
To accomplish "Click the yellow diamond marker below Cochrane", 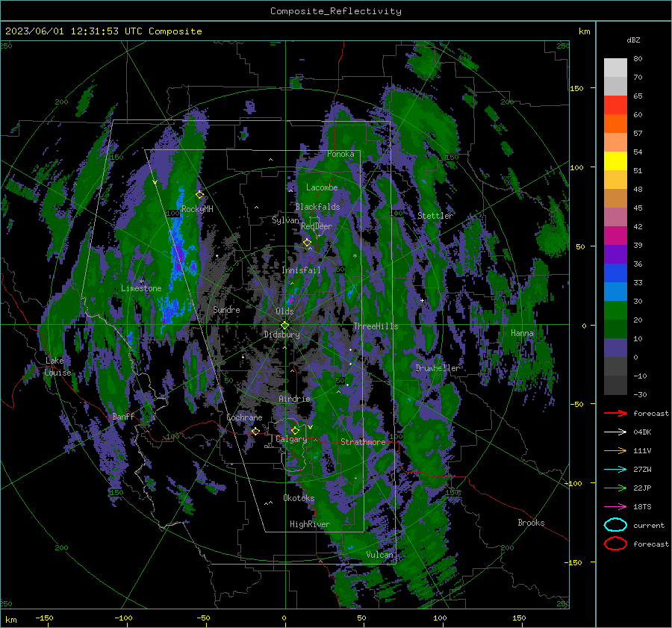I will 255,431.
